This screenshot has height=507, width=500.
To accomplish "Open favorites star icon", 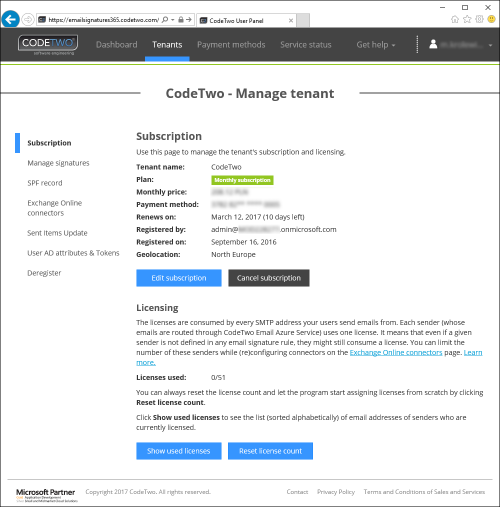I will pos(467,19).
